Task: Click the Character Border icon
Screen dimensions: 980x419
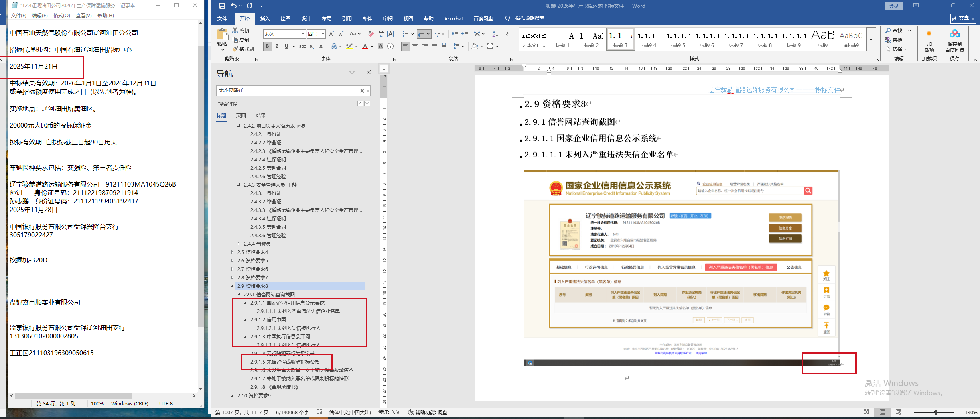Action: (x=390, y=34)
